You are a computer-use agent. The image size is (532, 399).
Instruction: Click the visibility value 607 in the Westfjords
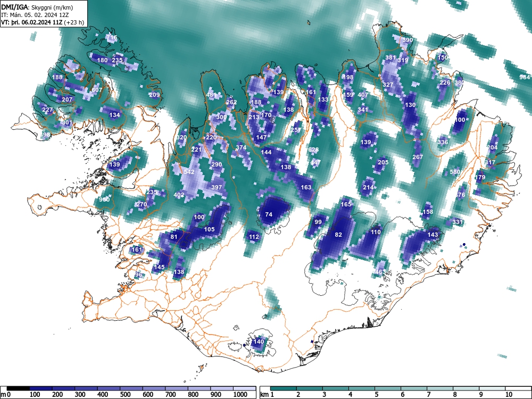97,90
